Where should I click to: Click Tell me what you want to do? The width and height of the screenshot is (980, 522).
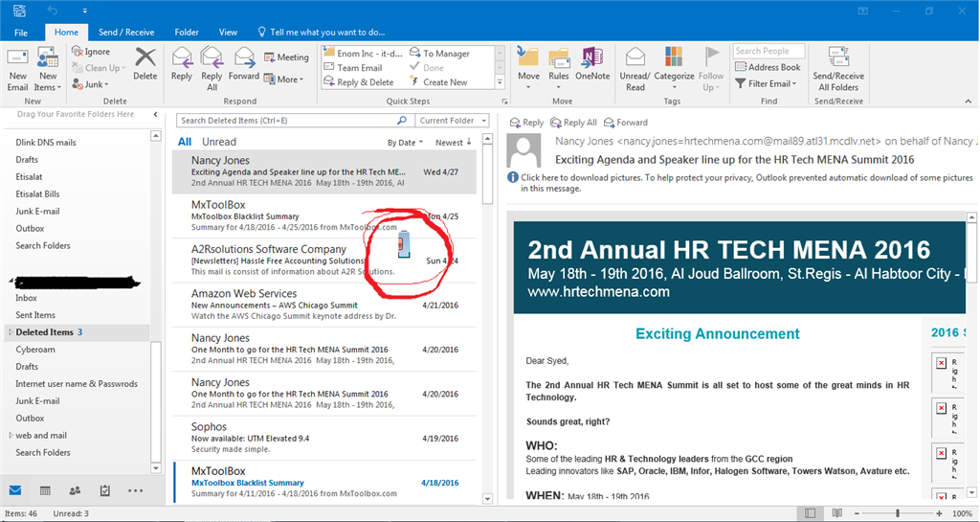point(322,33)
